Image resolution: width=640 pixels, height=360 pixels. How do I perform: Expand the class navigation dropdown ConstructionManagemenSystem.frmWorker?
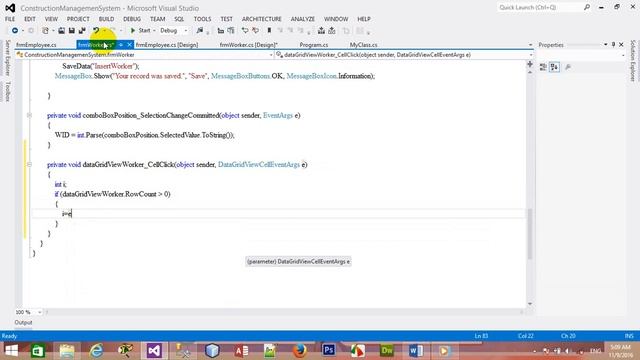[x=271, y=55]
